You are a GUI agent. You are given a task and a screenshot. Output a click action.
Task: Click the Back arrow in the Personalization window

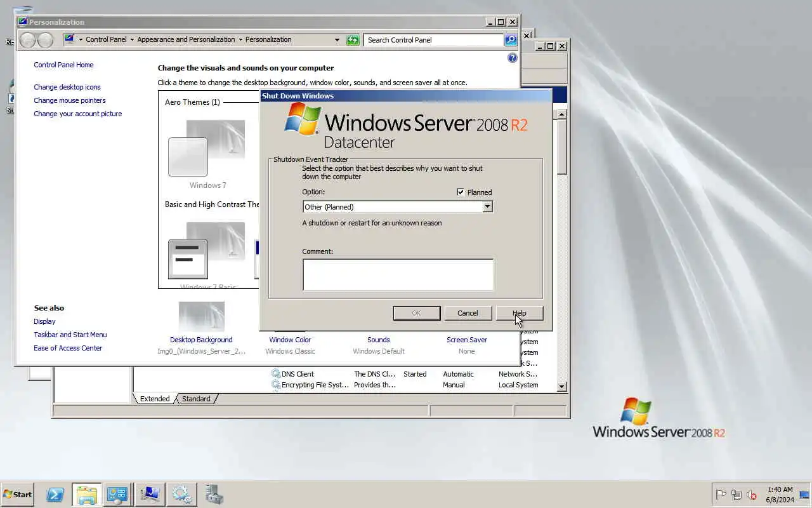27,40
